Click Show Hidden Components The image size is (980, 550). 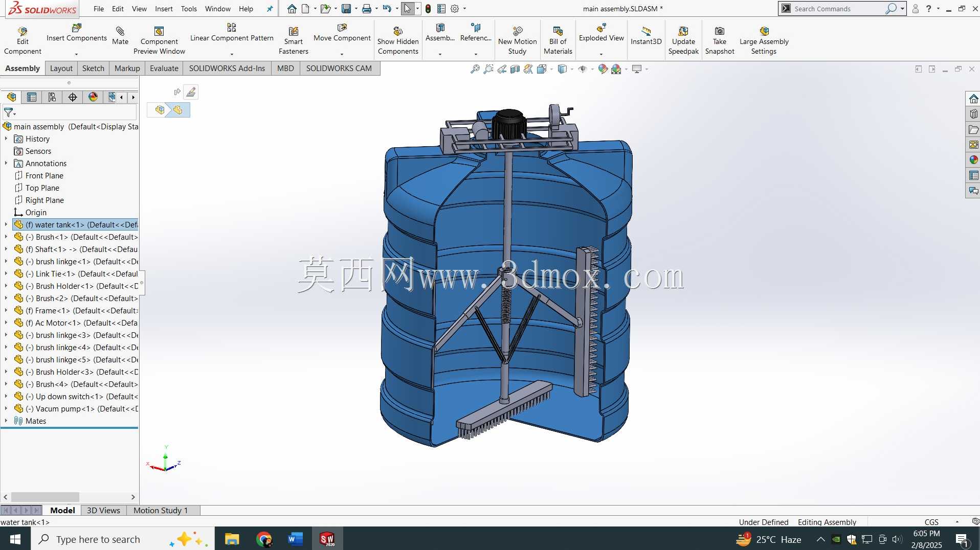click(x=398, y=40)
